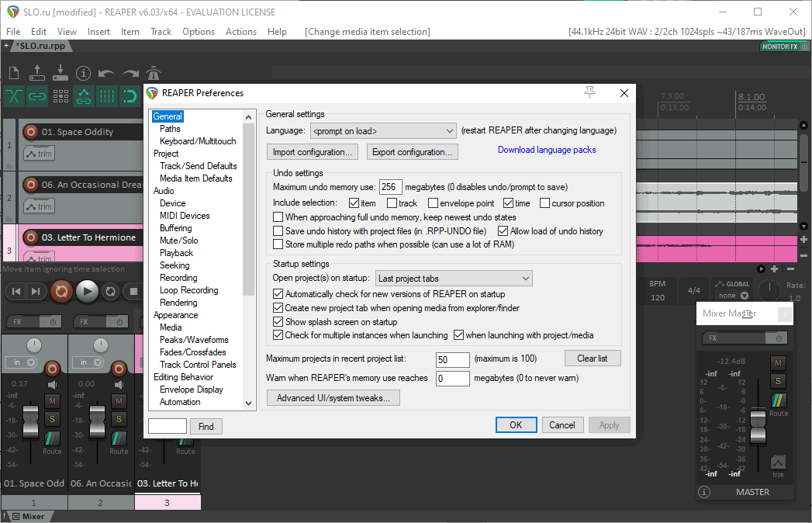
Task: Toggle the metronome toolbar icon
Action: tap(154, 73)
